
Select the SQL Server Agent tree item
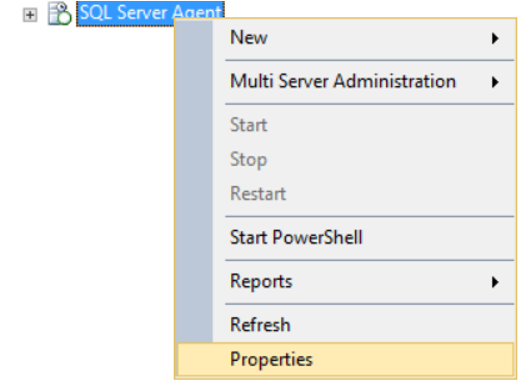(150, 13)
